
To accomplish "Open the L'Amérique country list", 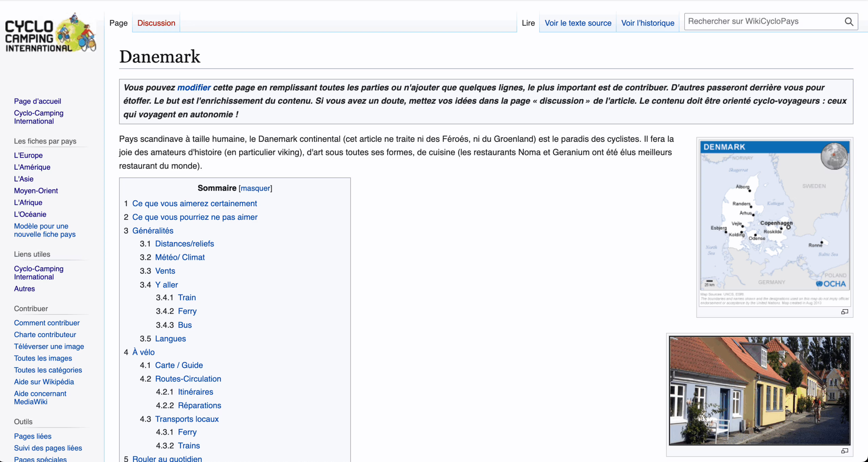I will (x=32, y=167).
